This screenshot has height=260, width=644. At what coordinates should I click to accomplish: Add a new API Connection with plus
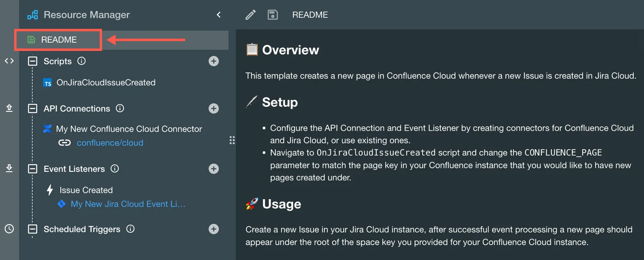(x=214, y=109)
